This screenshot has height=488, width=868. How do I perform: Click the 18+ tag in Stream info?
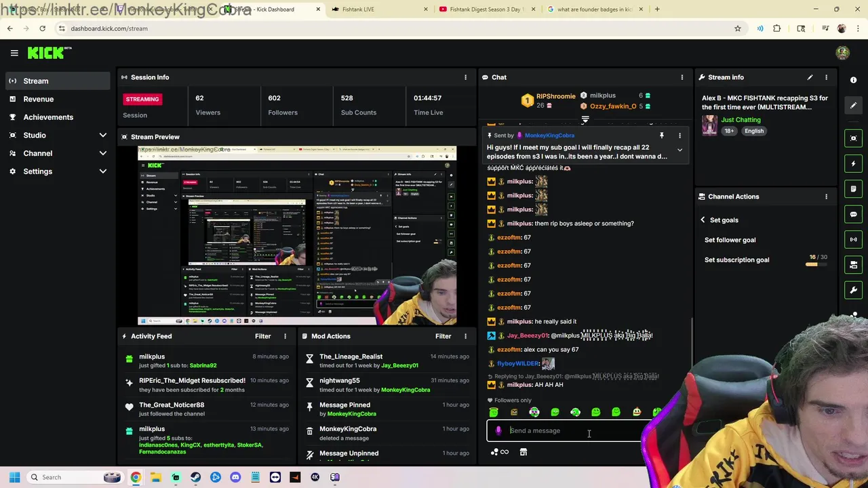coord(729,131)
